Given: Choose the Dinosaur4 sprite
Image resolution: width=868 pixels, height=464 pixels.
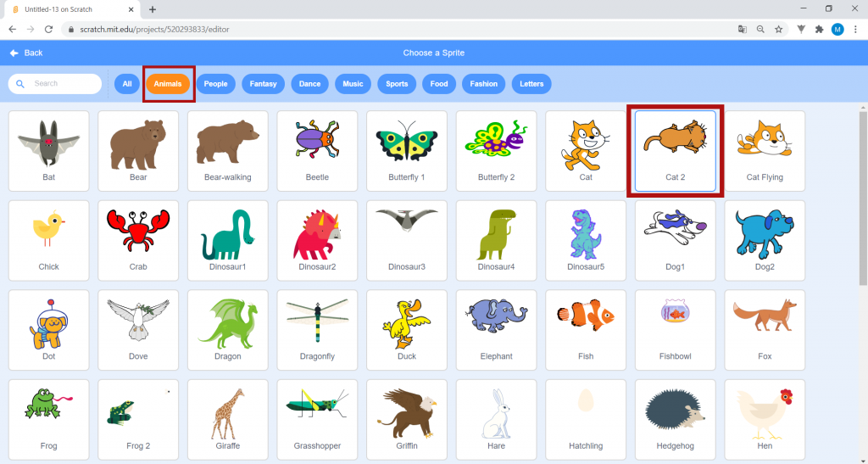Looking at the screenshot, I should [x=497, y=241].
